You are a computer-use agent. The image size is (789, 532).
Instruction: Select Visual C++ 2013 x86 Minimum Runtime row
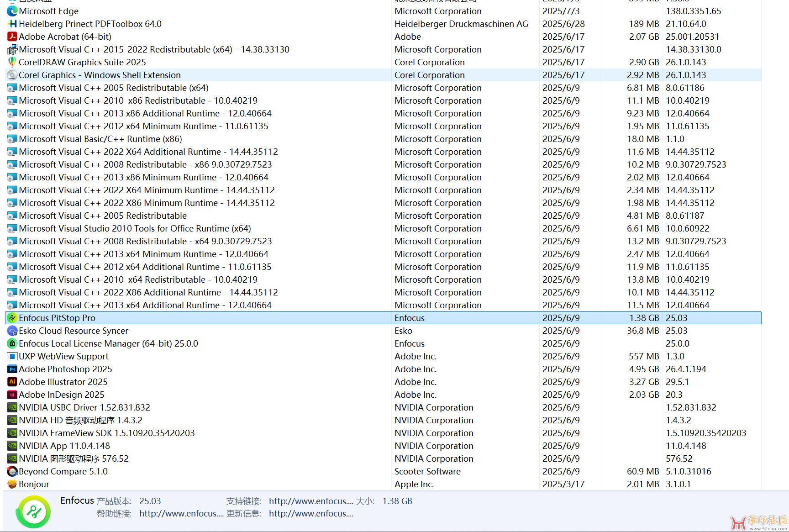pos(383,177)
